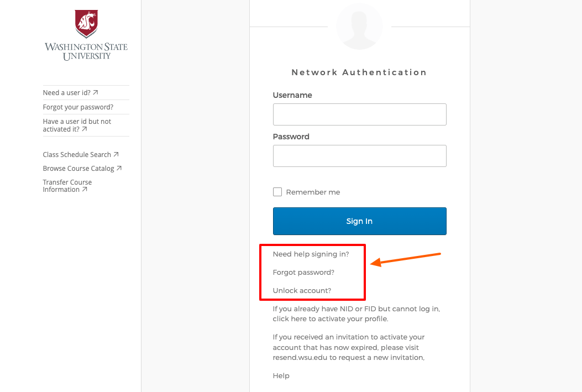582x392 pixels.
Task: Click the "Help" link at the bottom
Action: [281, 375]
